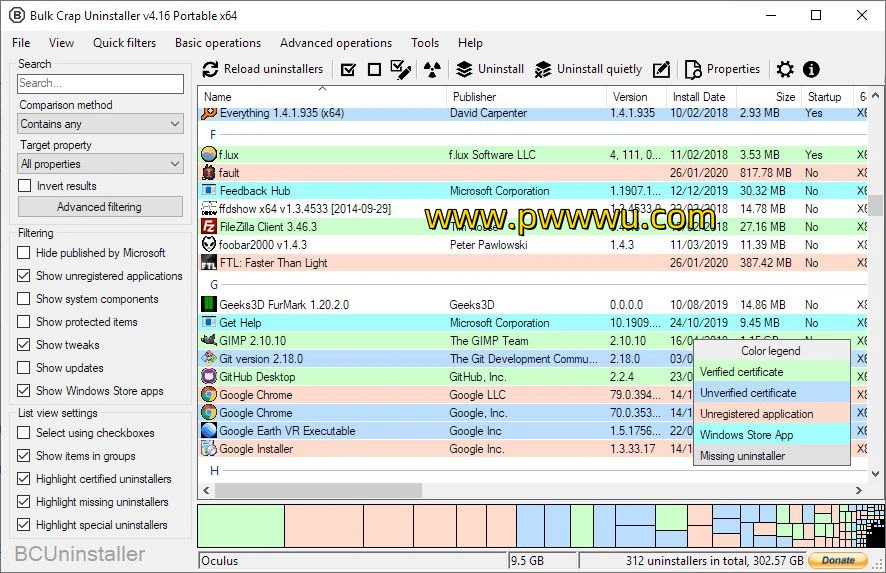Open the Comparison method dropdown
886x573 pixels.
[100, 124]
